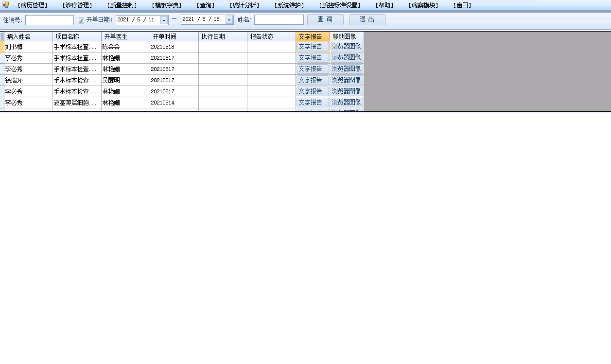Toggle the 开单日期 checkbox
Image resolution: width=611 pixels, height=364 pixels.
point(81,20)
